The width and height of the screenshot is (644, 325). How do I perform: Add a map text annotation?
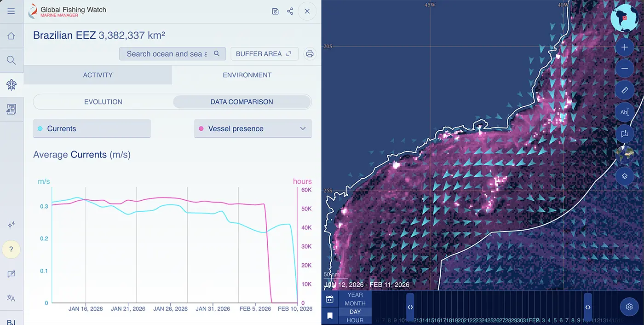(x=624, y=112)
